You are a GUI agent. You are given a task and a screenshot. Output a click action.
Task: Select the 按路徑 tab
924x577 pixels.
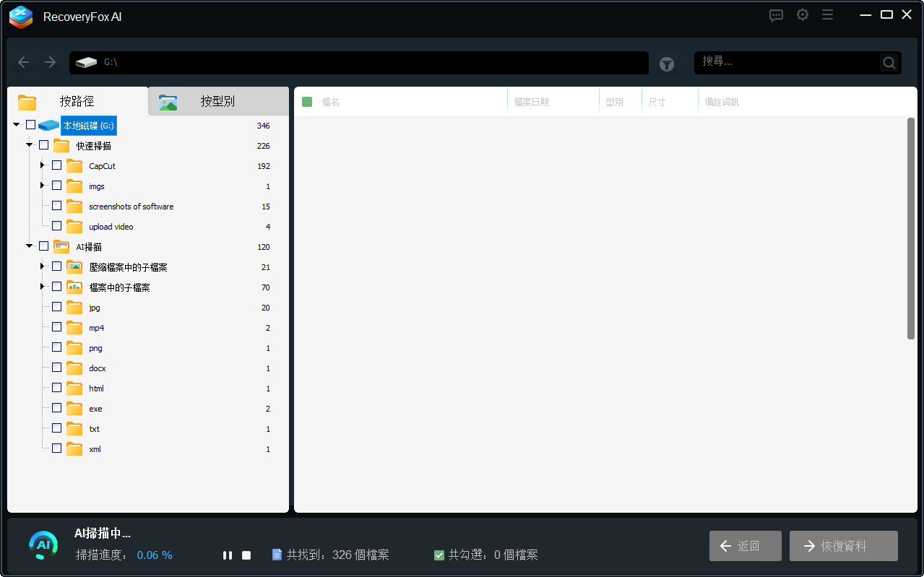point(77,102)
